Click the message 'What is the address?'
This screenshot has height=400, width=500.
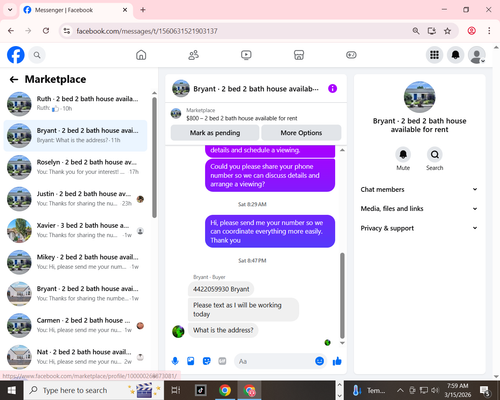pos(223,330)
